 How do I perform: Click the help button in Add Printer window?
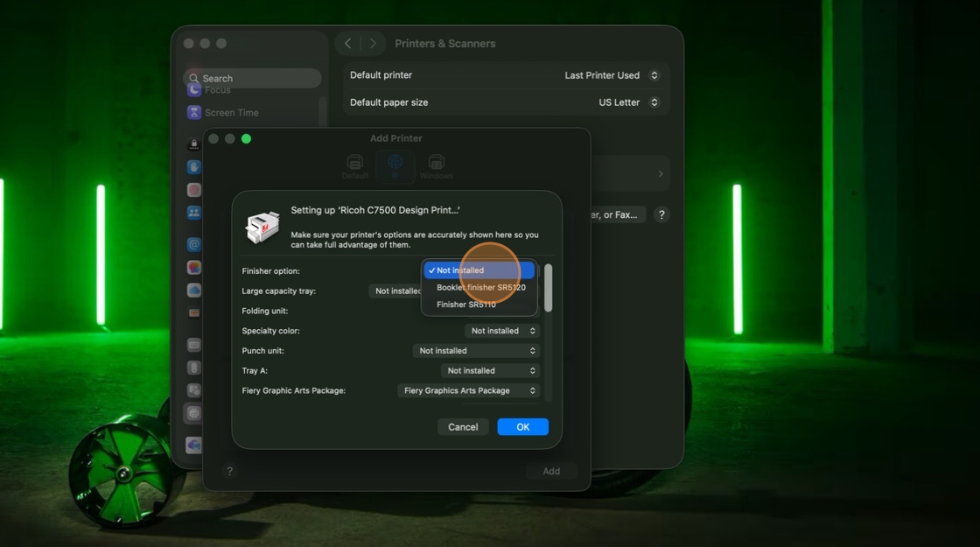coord(229,472)
